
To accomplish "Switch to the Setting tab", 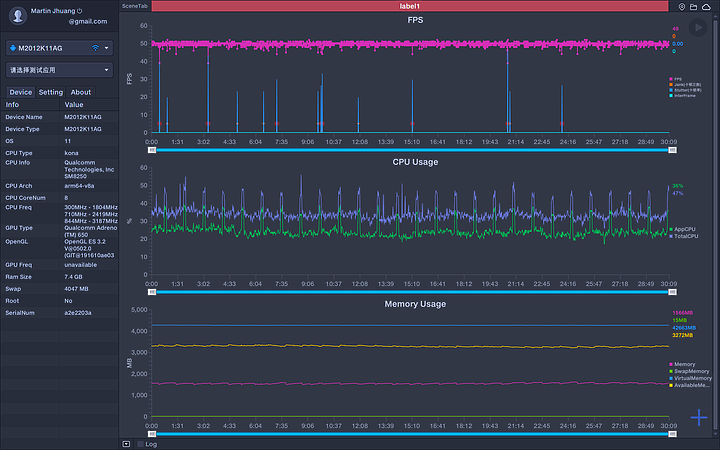I will [51, 92].
